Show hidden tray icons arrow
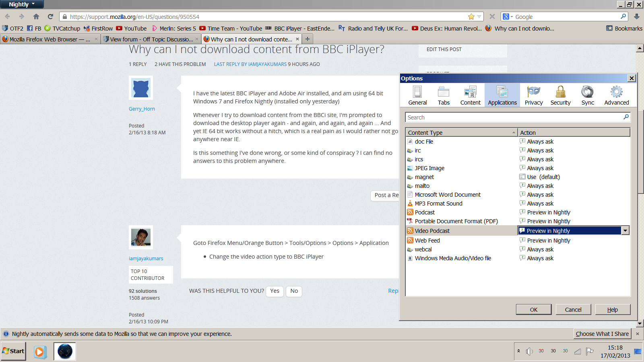Screen dimensions: 644x362 [518, 351]
